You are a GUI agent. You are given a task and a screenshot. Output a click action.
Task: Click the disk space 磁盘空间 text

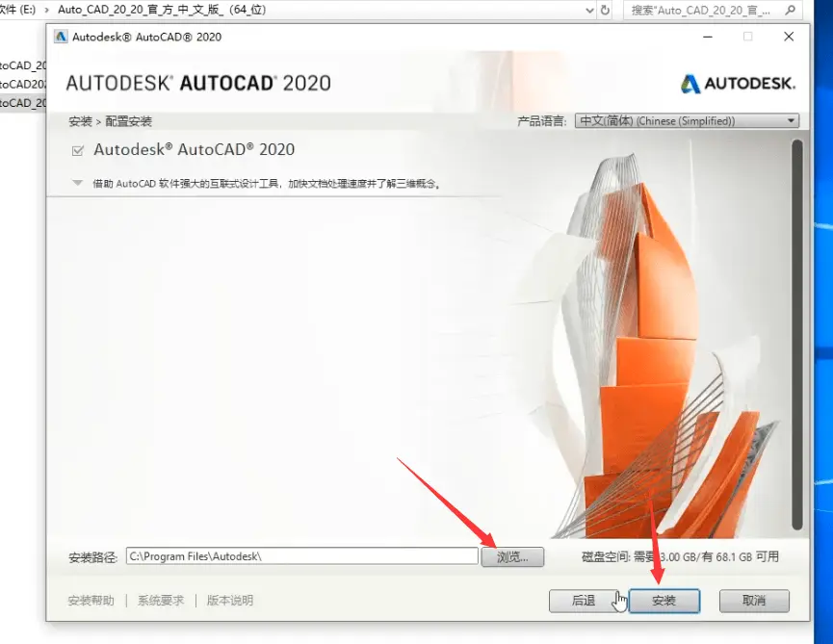pyautogui.click(x=681, y=557)
